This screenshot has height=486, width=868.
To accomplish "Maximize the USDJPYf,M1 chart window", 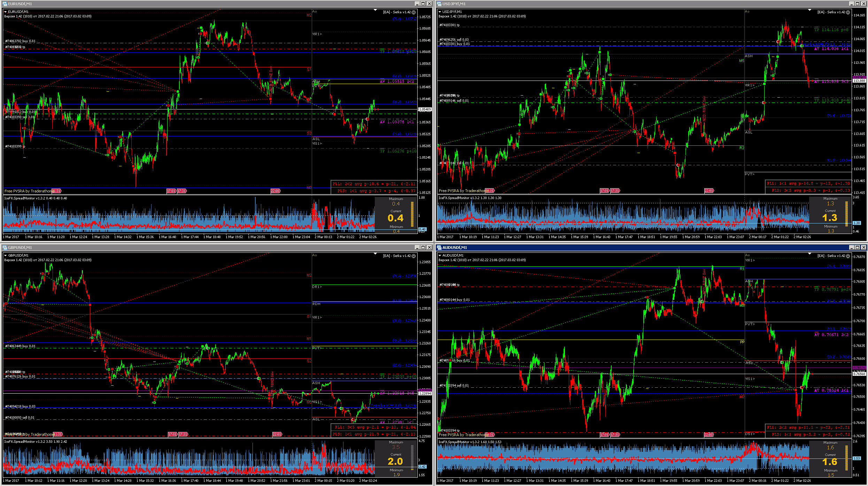I will [x=857, y=4].
